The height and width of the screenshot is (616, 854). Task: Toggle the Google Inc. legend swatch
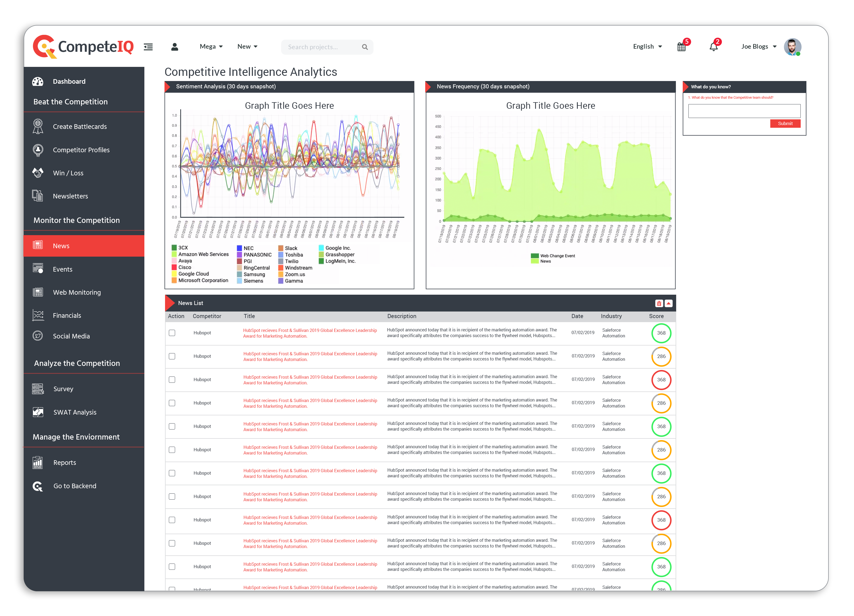[x=321, y=248]
